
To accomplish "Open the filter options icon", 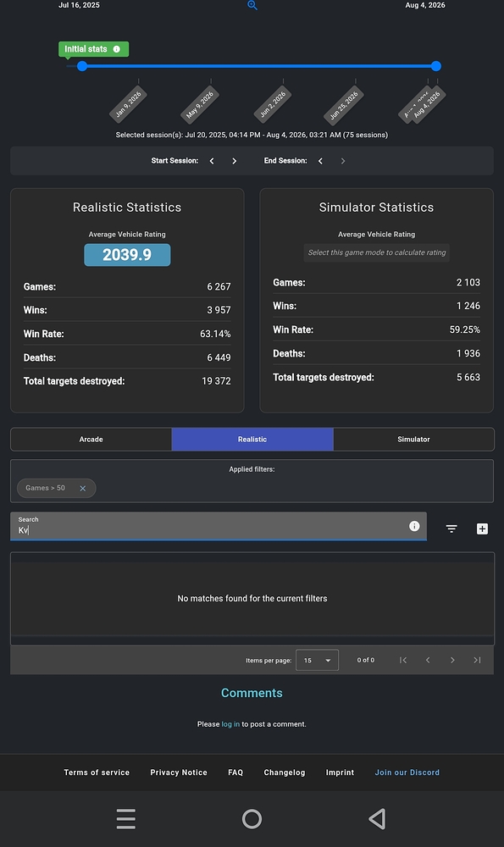I will click(x=451, y=529).
